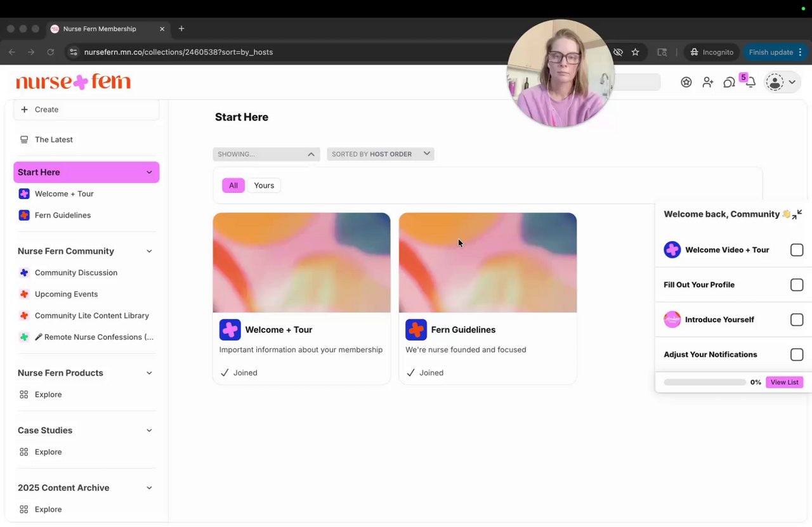Open the profile menu chevron
Screen dimensions: 812x527
tap(792, 82)
